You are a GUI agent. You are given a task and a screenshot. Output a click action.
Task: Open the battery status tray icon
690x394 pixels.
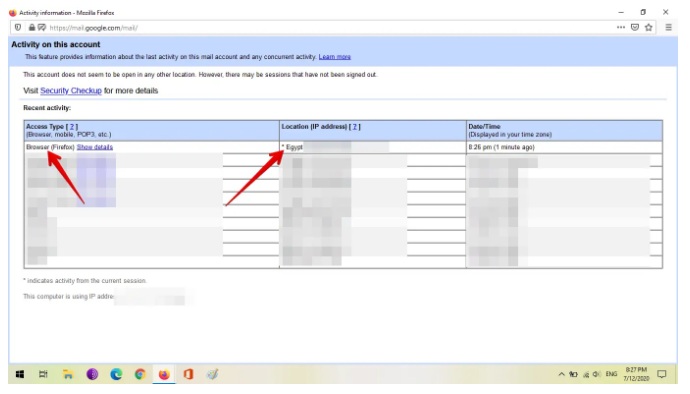573,374
